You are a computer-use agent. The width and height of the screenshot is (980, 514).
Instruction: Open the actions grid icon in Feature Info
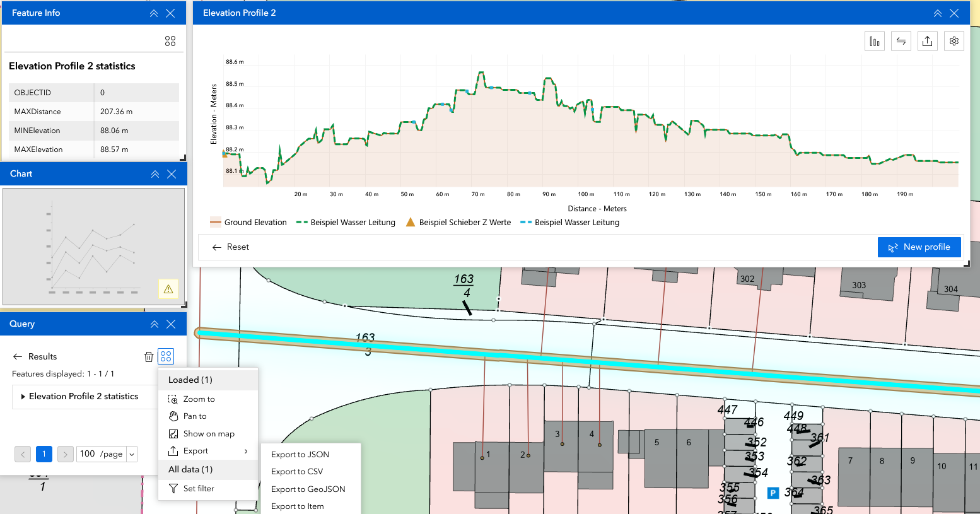coord(170,40)
